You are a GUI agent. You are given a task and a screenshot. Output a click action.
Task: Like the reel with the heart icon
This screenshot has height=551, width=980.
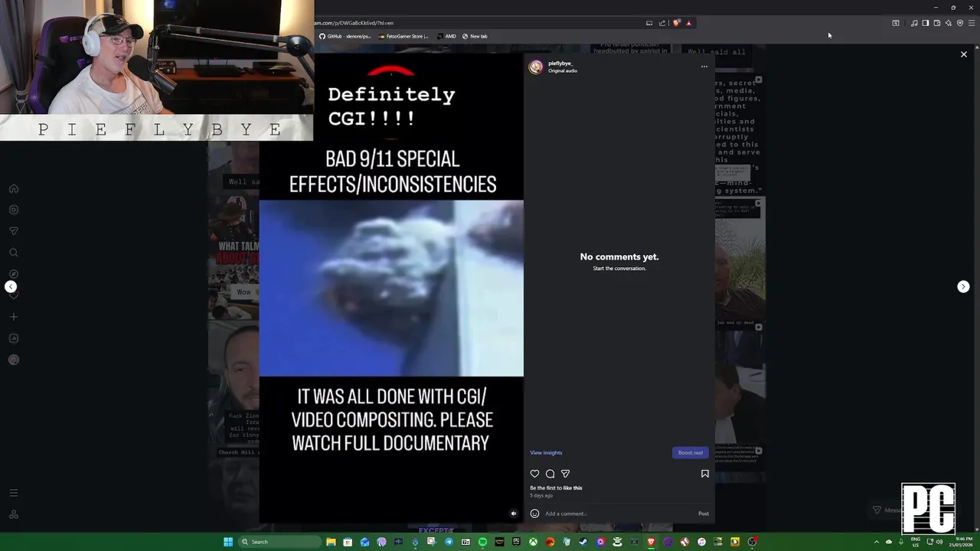point(534,474)
